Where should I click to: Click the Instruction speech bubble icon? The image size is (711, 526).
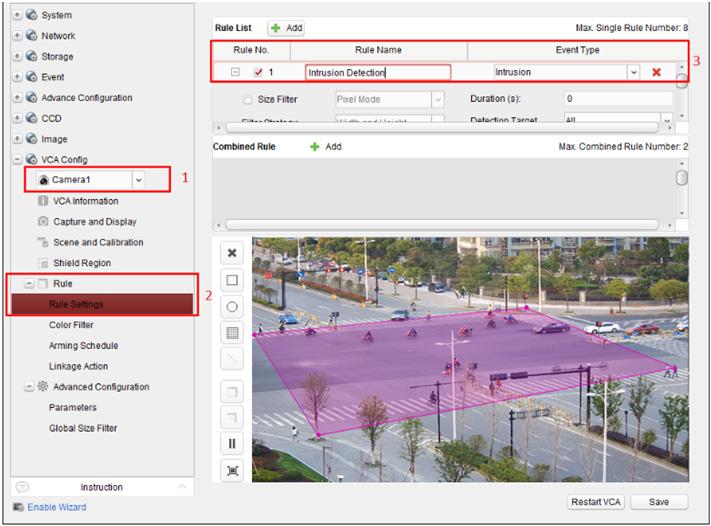pos(22,487)
